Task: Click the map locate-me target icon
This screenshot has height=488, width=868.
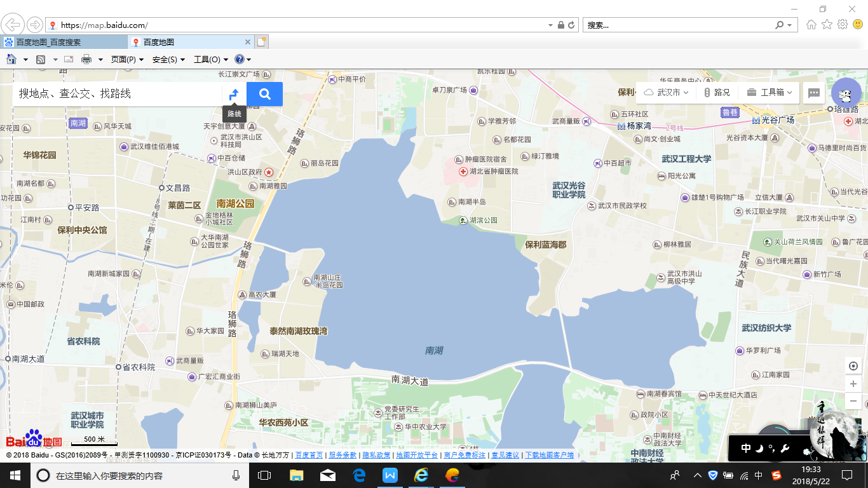Action: click(853, 366)
